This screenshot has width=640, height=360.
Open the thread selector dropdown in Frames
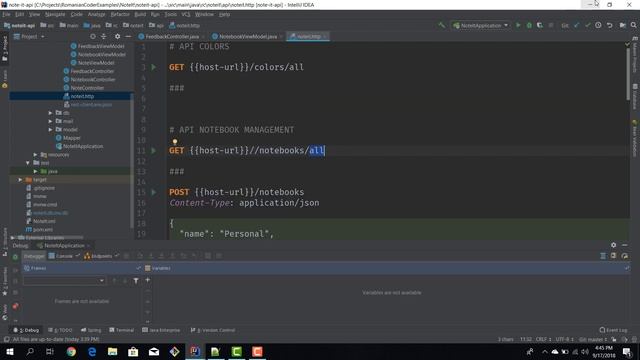(x=64, y=280)
